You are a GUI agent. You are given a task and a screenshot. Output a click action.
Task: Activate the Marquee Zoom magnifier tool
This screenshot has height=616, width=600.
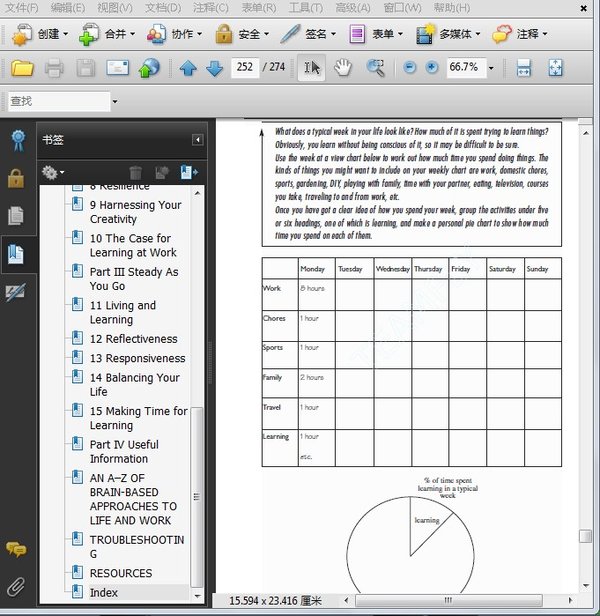click(375, 68)
